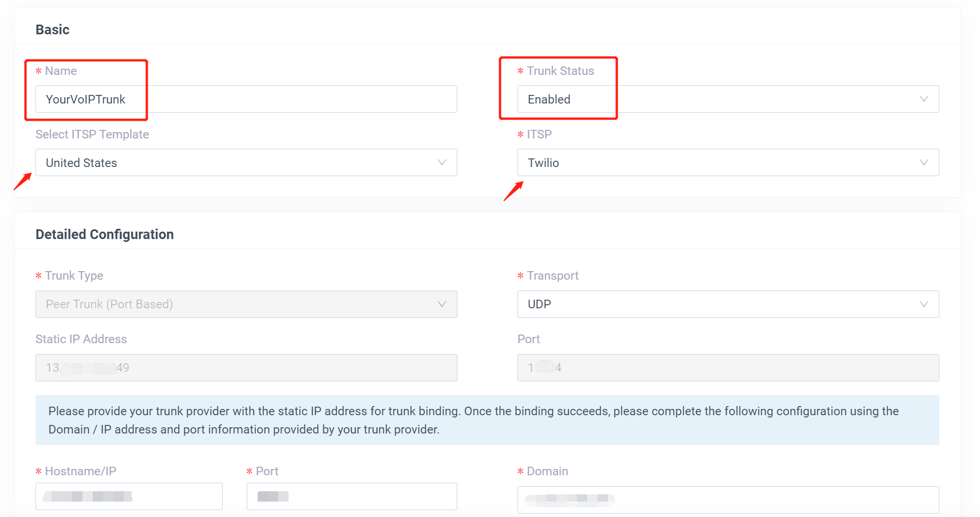Click the Trunk Status chevron arrow
This screenshot has height=517, width=980.
[x=923, y=99]
